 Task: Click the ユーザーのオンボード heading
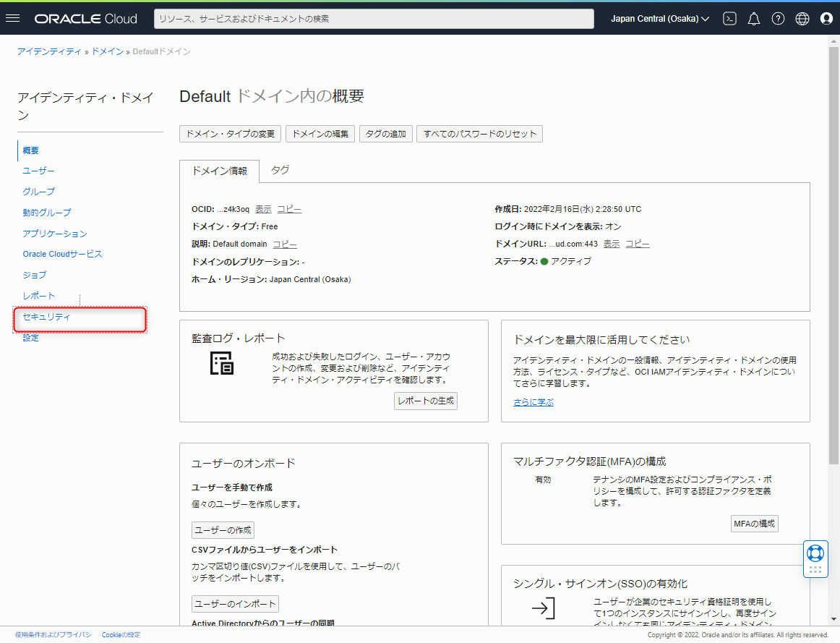(x=244, y=463)
